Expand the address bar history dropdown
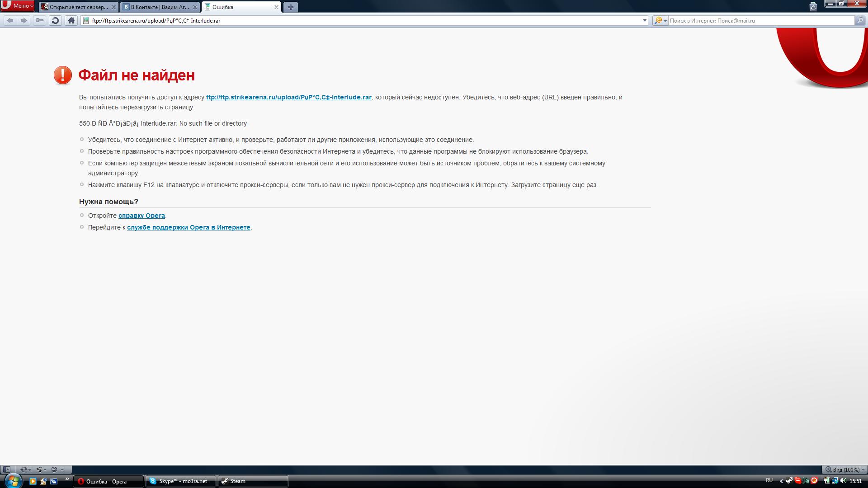 (x=645, y=20)
